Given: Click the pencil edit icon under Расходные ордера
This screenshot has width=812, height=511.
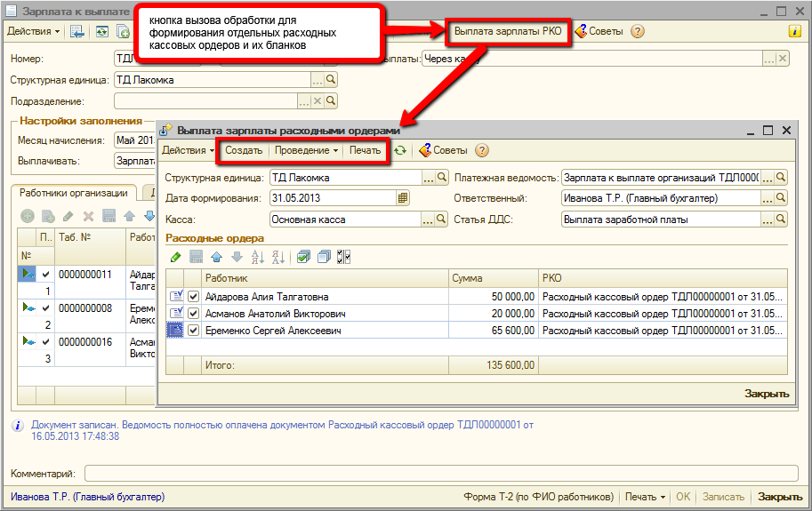Looking at the screenshot, I should pos(176,257).
